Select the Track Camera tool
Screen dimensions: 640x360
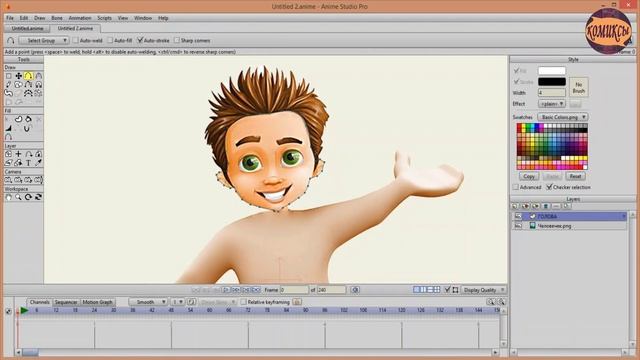point(9,180)
